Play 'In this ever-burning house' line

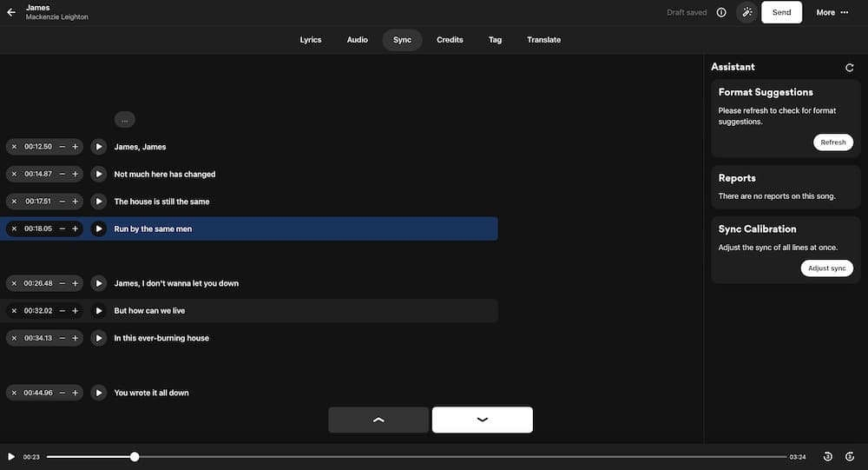(x=99, y=338)
